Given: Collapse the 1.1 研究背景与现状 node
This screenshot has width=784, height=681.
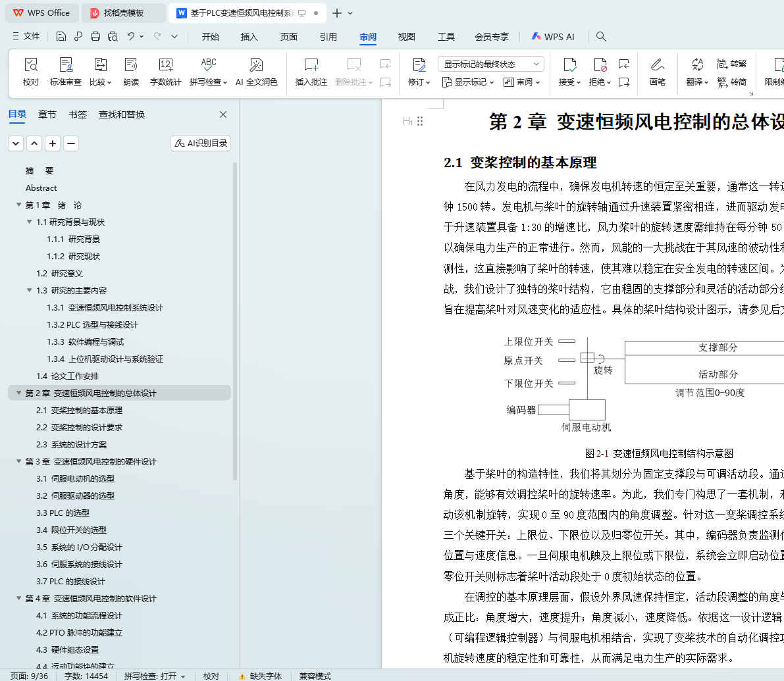Looking at the screenshot, I should (x=29, y=222).
